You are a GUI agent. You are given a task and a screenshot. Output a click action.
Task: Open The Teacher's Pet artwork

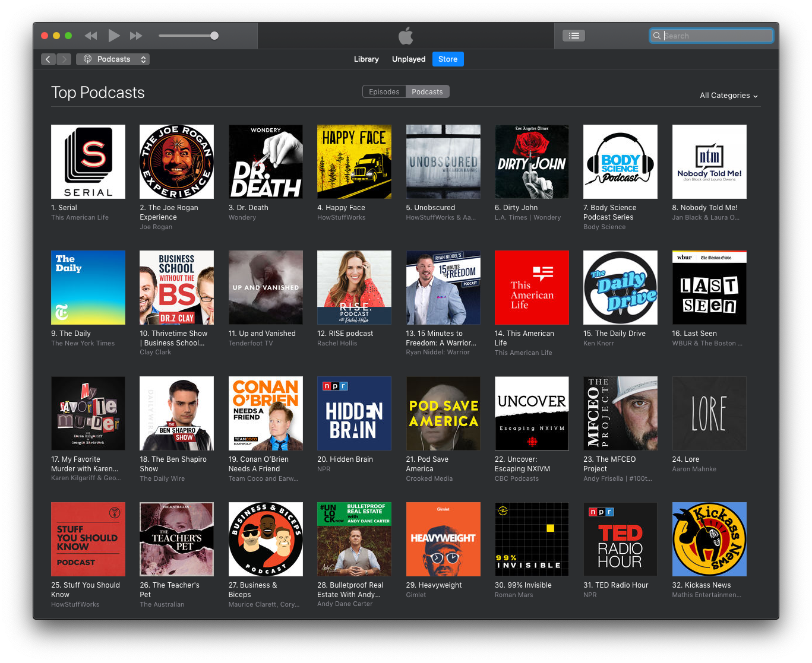[x=176, y=539]
